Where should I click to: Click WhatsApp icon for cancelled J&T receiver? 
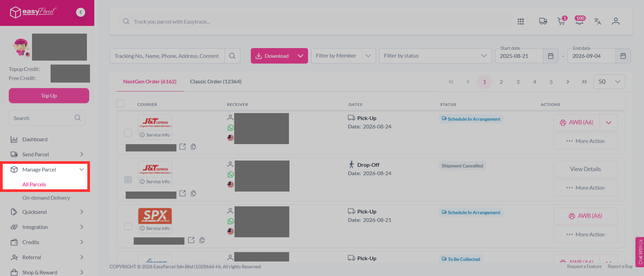tap(231, 175)
